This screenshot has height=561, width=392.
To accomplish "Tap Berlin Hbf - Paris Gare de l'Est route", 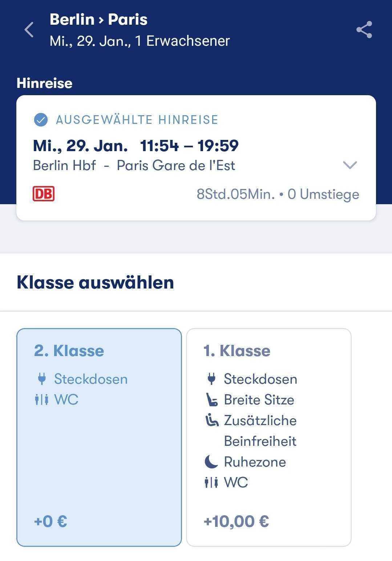I will pyautogui.click(x=134, y=166).
